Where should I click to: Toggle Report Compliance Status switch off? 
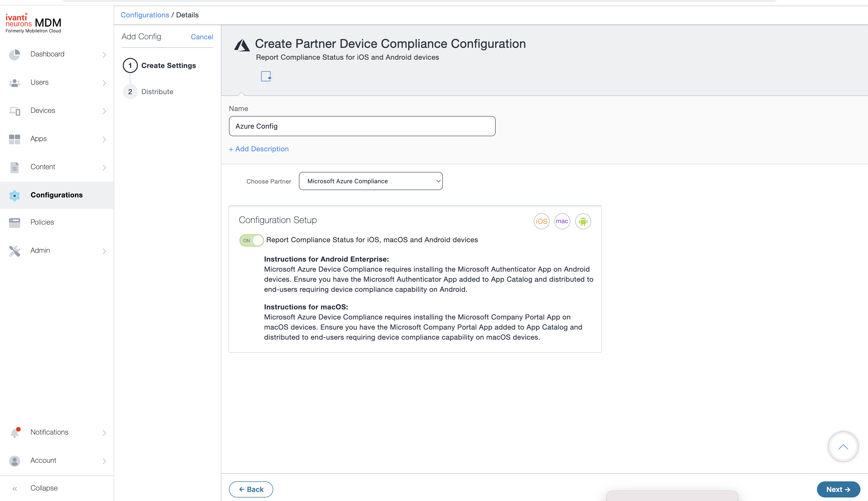click(x=251, y=240)
